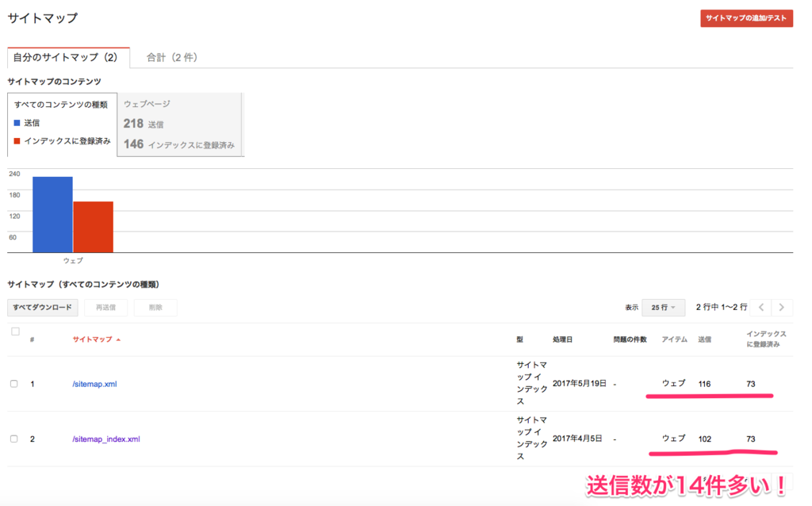This screenshot has height=506, width=812.
Task: Go to next page arrow
Action: (x=782, y=307)
